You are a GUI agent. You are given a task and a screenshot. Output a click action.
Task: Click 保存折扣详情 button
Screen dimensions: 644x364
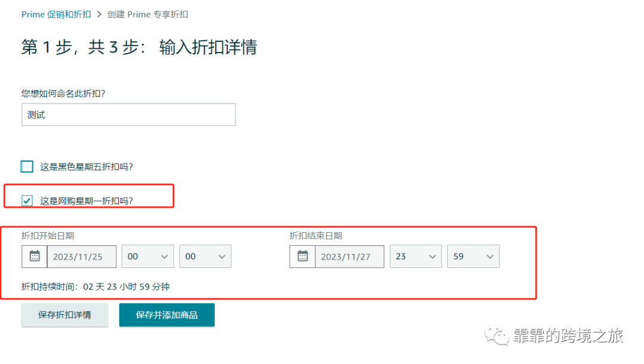click(64, 314)
